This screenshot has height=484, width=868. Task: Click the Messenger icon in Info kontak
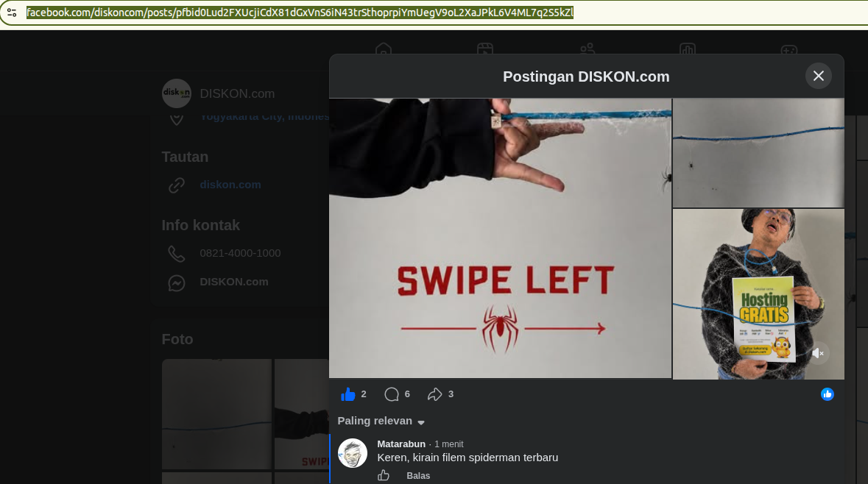click(177, 282)
